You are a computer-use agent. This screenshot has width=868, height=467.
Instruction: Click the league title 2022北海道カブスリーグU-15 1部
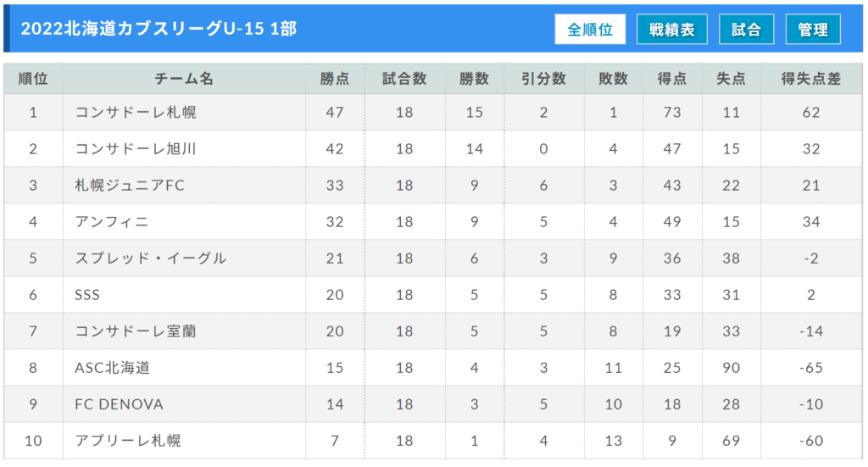pyautogui.click(x=159, y=30)
